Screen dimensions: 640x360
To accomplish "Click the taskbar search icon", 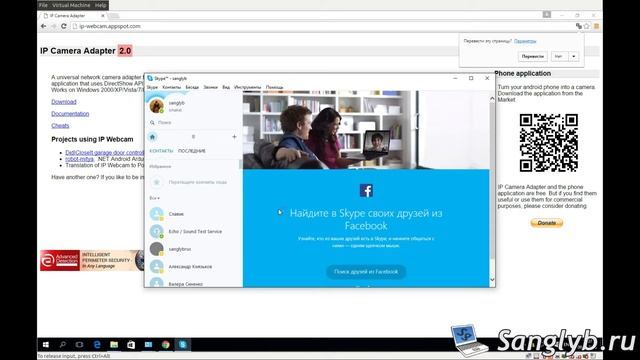I will (62, 345).
